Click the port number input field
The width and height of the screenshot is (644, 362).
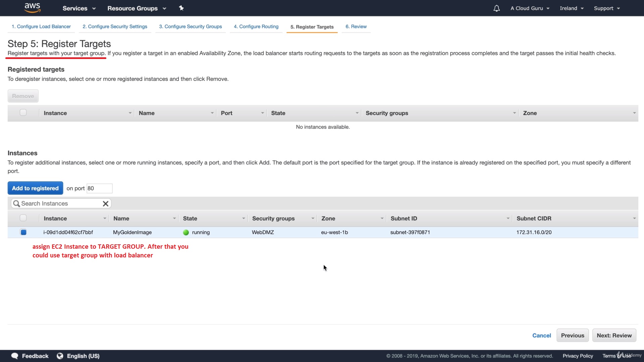click(x=99, y=188)
